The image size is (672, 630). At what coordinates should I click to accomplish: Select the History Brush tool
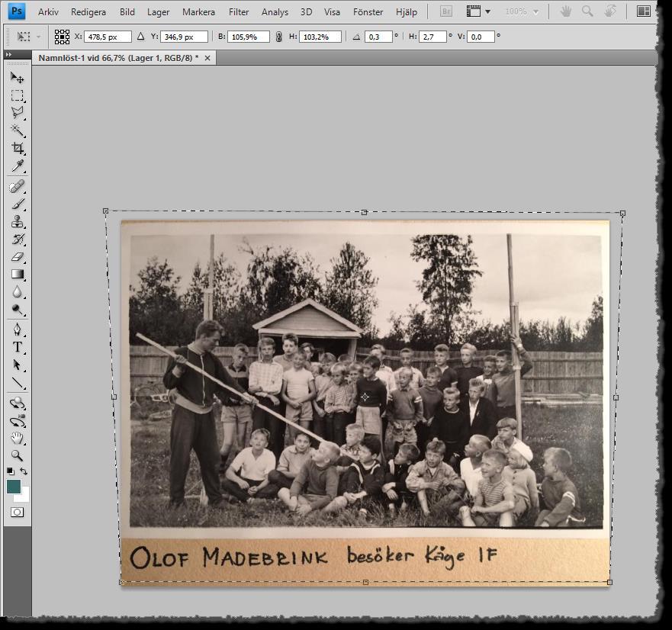(17, 239)
